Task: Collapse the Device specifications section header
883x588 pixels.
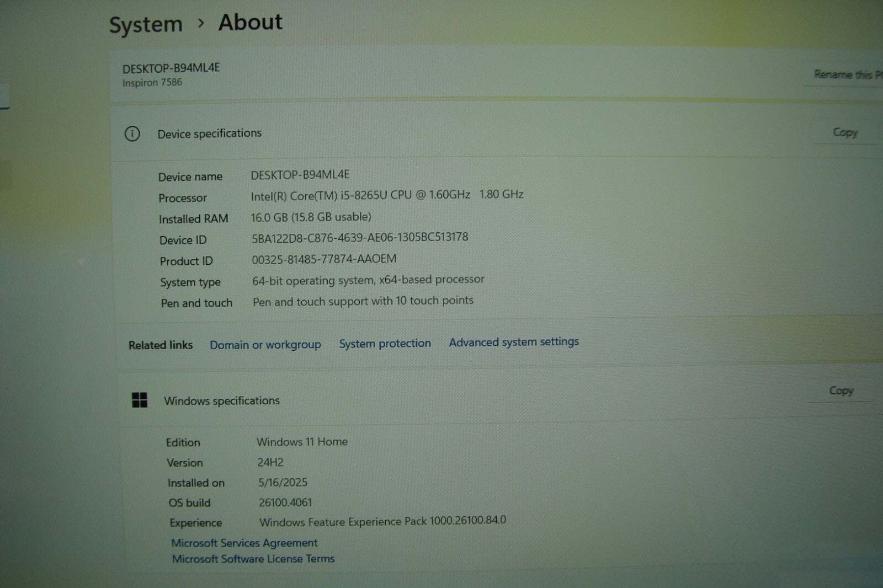Action: pos(441,133)
